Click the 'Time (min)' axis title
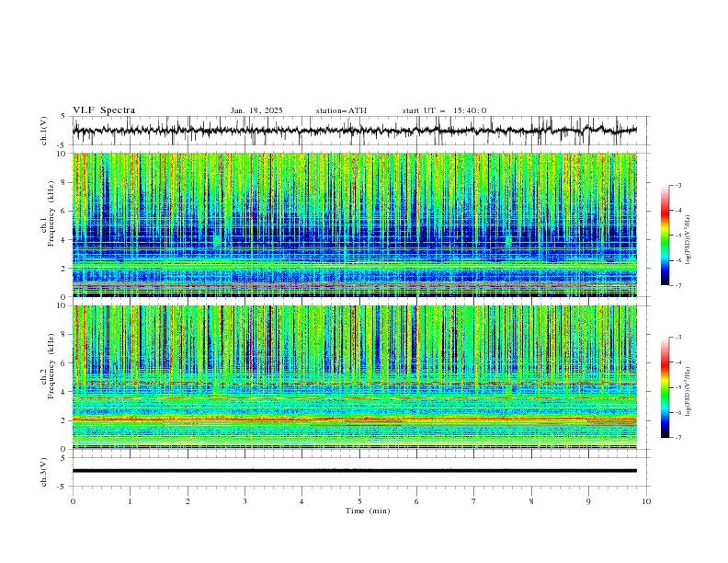728x563 pixels. click(x=368, y=511)
